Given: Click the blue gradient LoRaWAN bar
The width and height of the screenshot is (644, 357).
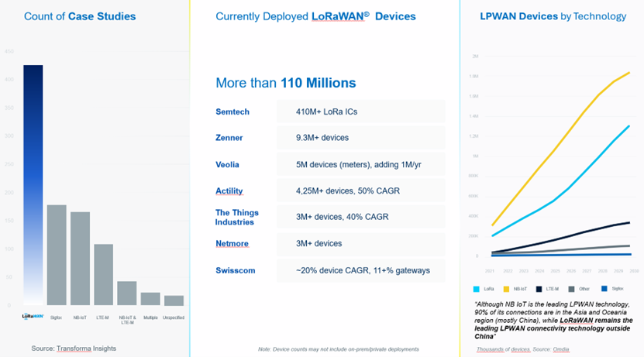Looking at the screenshot, I should point(33,184).
